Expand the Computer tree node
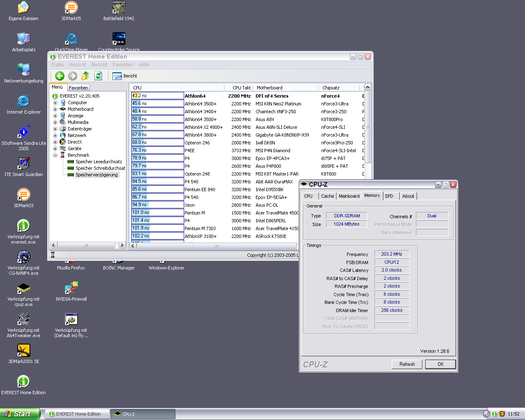This screenshot has height=420, width=525. tap(55, 103)
